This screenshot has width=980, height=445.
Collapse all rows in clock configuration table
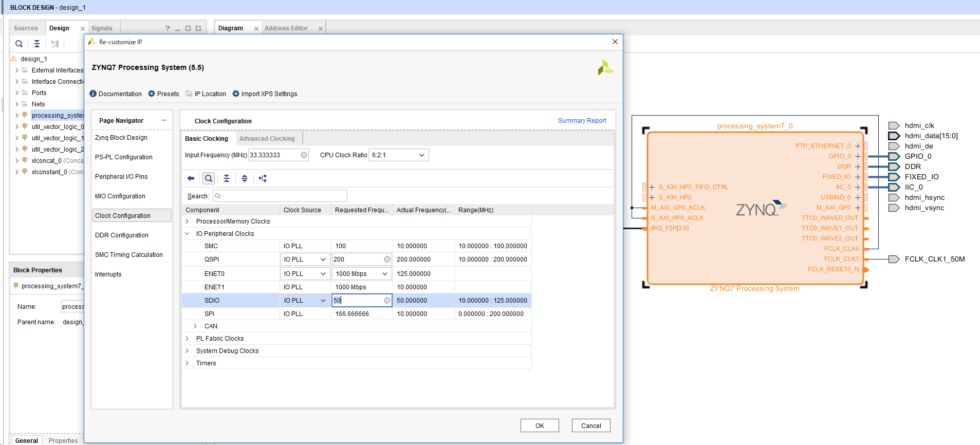coord(227,178)
